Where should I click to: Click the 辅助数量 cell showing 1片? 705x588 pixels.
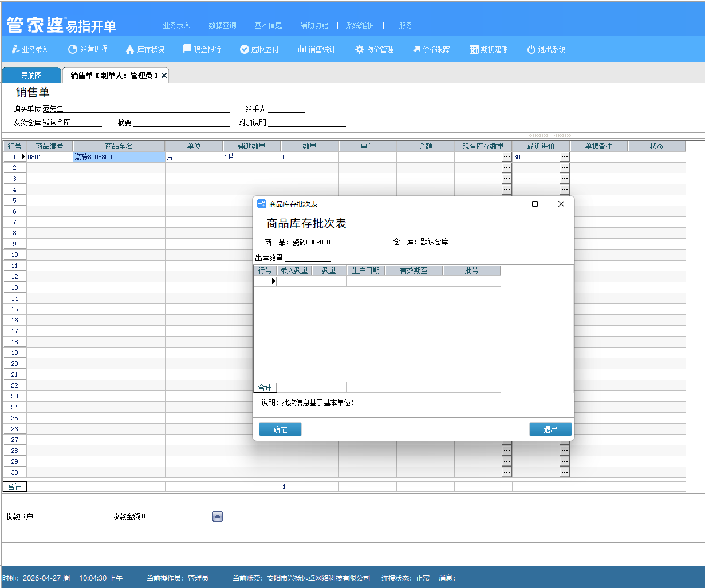(252, 157)
